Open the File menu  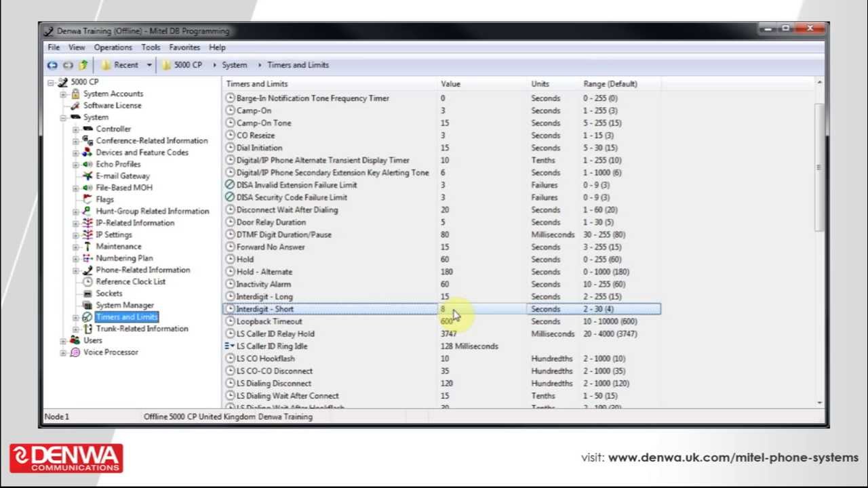(x=54, y=47)
